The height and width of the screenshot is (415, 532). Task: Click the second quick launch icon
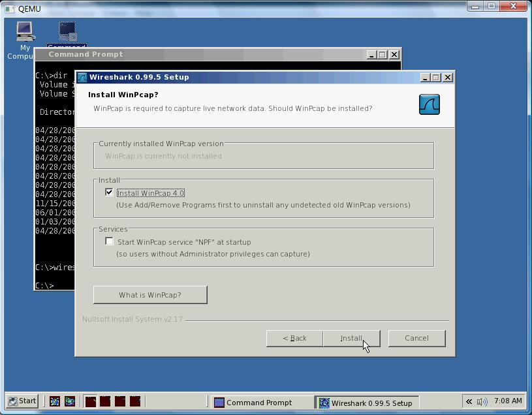point(70,401)
